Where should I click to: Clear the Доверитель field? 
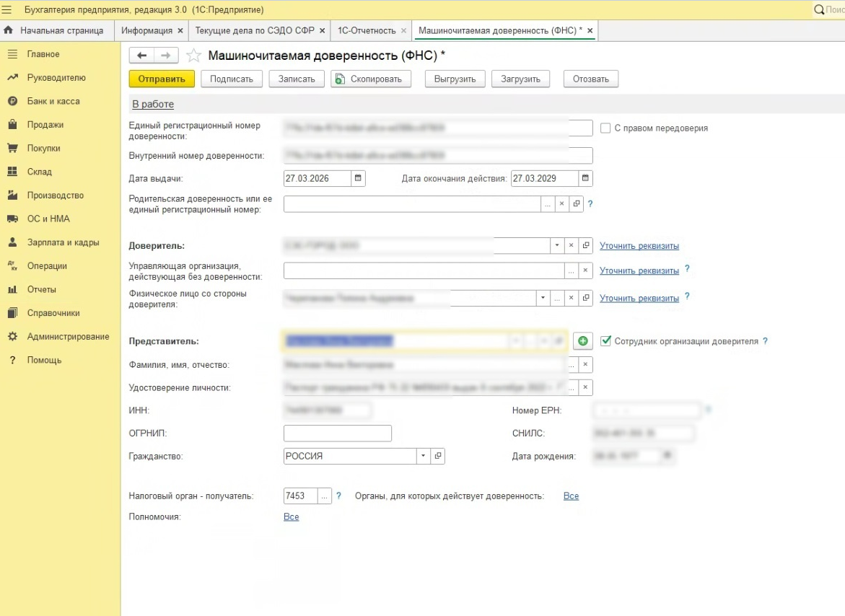coord(572,245)
